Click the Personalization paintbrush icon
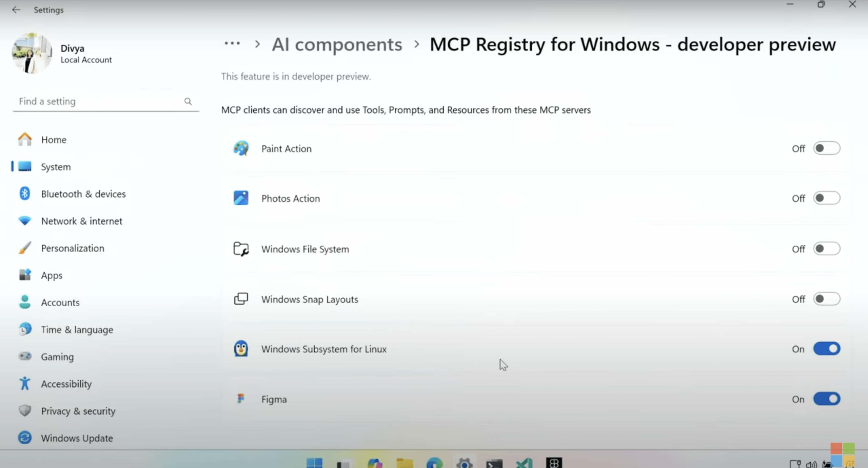This screenshot has width=868, height=468. tap(25, 248)
